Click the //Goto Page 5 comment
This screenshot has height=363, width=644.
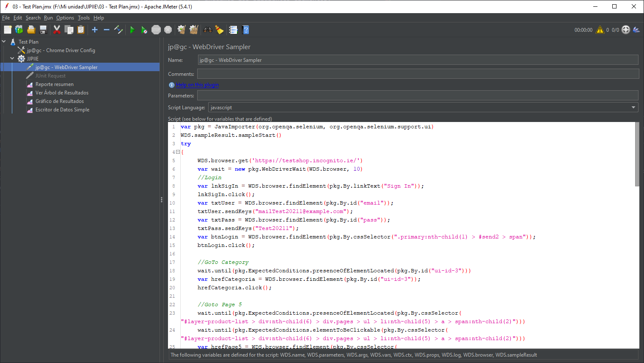[220, 305]
